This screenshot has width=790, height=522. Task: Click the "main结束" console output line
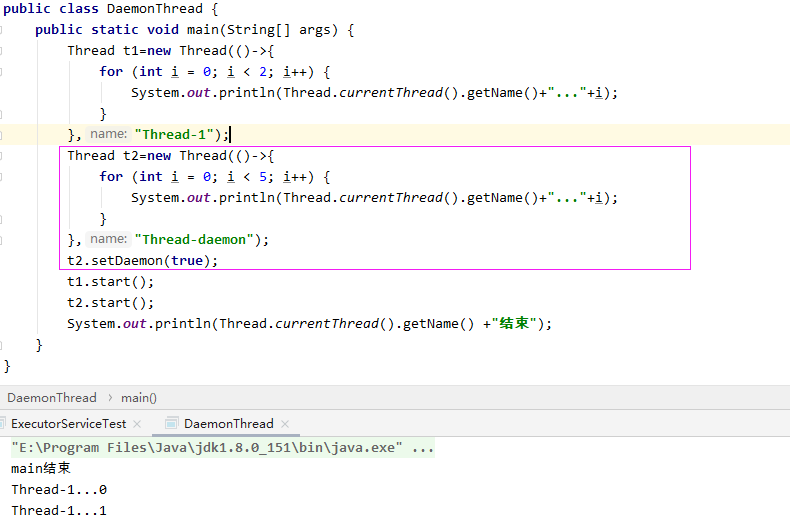click(x=41, y=469)
